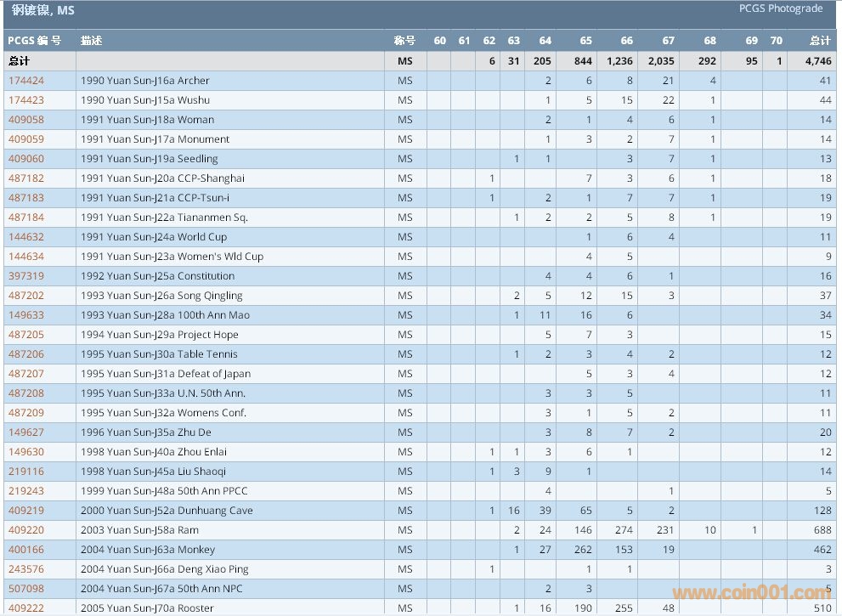Open PCGS number 149627 Zhu De

pos(25,432)
